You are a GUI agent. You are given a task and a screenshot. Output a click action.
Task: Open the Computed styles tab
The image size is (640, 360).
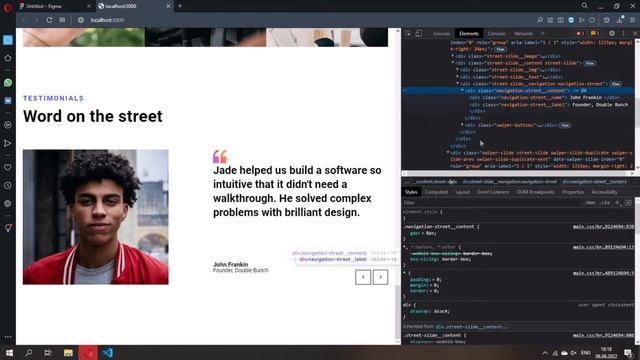coord(436,192)
